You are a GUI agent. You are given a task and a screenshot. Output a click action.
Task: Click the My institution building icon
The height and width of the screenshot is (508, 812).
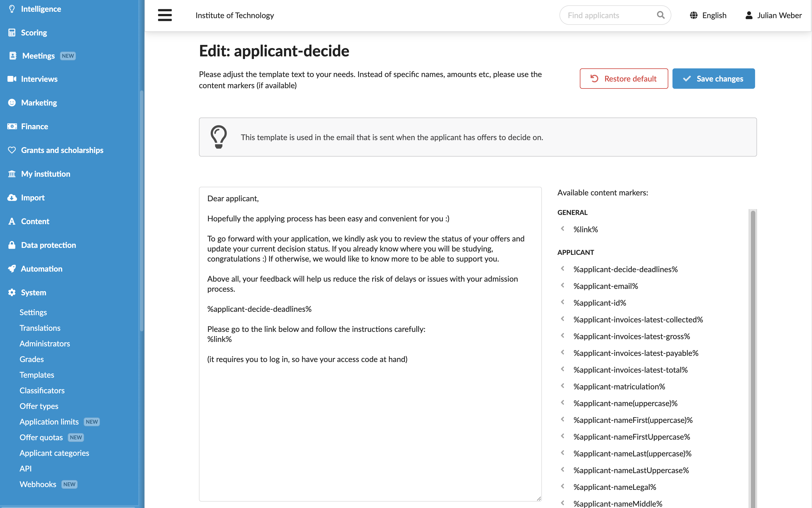tap(12, 174)
